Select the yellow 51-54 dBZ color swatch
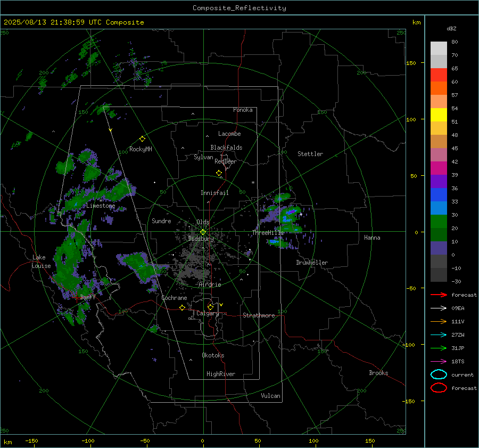Viewport: 479px width, 448px height. pos(439,115)
